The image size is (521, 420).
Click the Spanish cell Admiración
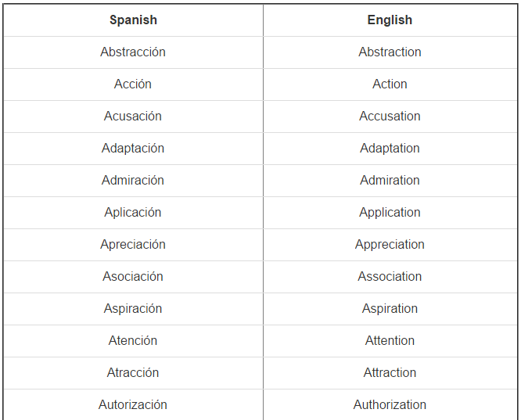[133, 181]
